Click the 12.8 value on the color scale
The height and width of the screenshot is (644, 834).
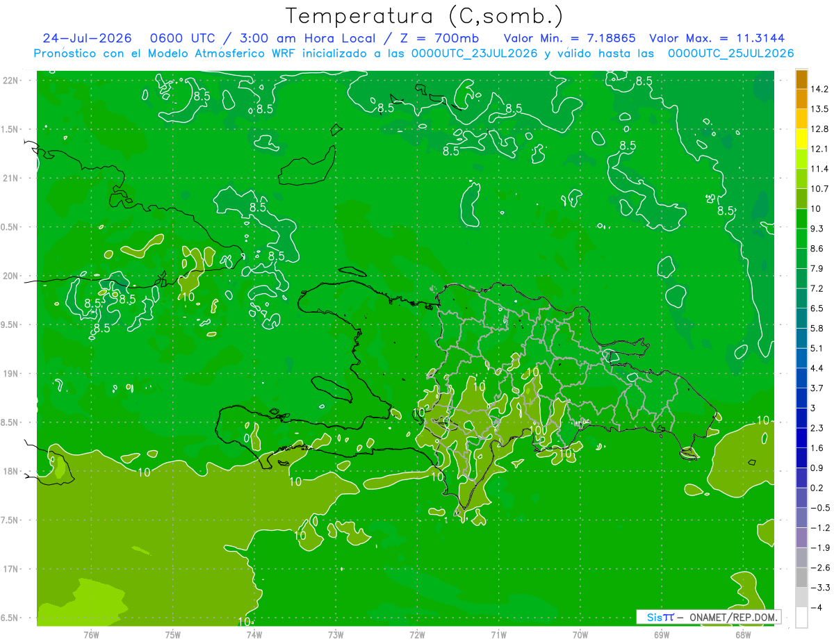[x=819, y=129]
